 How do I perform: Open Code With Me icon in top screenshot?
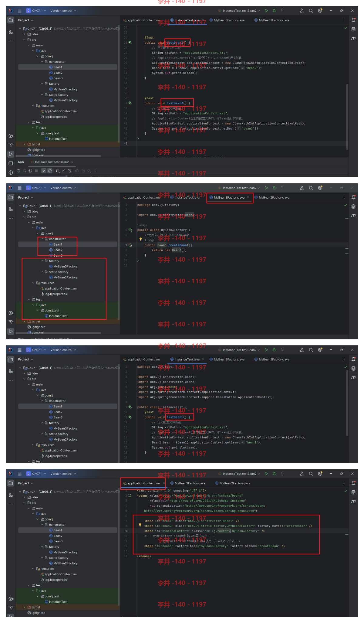click(302, 11)
